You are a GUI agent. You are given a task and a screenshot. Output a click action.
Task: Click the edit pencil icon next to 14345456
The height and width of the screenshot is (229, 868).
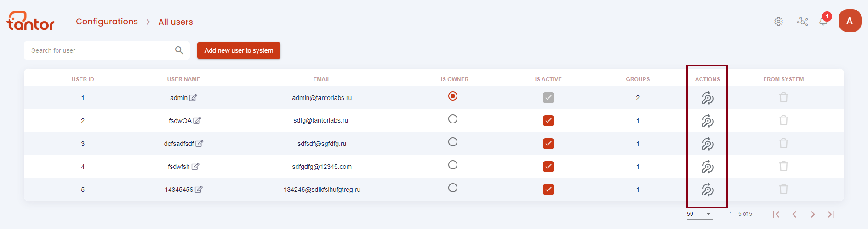(x=199, y=190)
